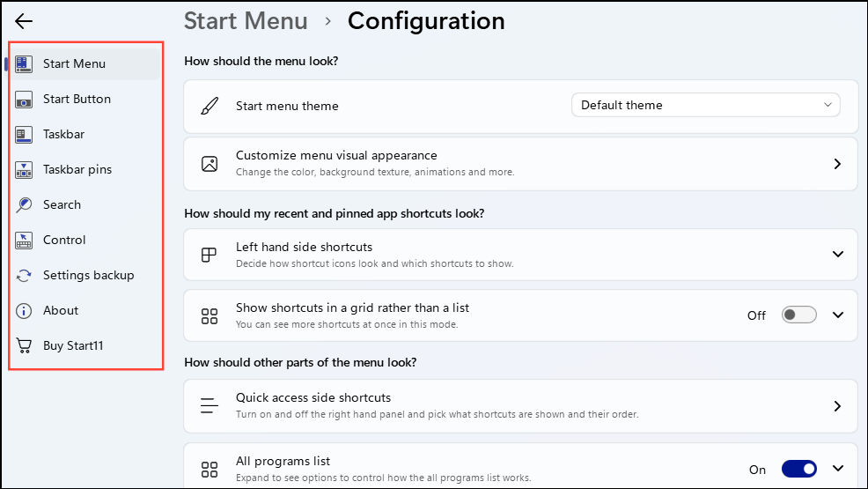Open Search via magnifier icon
Screen dimensions: 868x489
(x=25, y=205)
